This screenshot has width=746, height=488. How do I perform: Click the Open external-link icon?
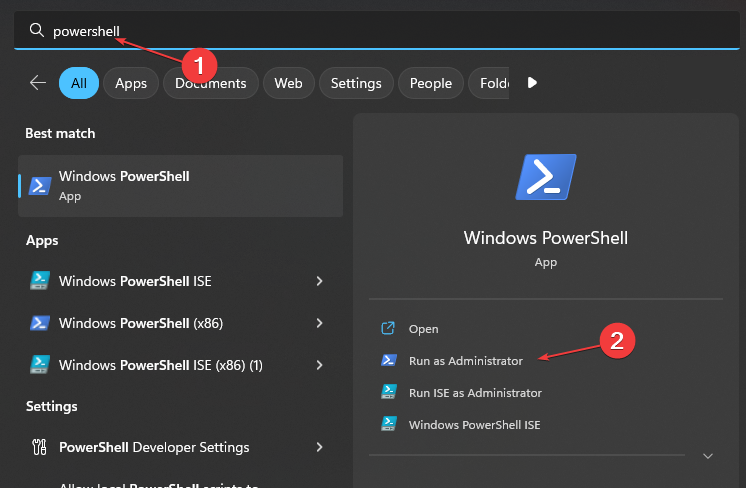(x=388, y=328)
